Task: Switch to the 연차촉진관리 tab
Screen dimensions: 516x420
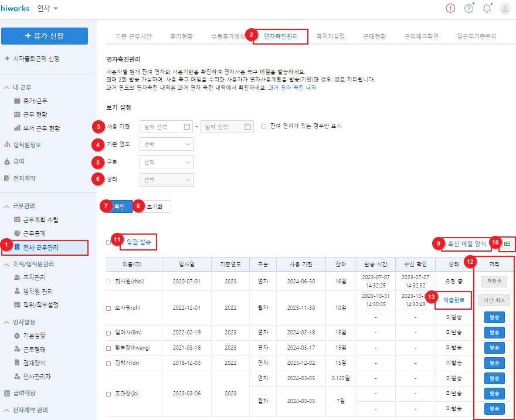Action: [281, 36]
